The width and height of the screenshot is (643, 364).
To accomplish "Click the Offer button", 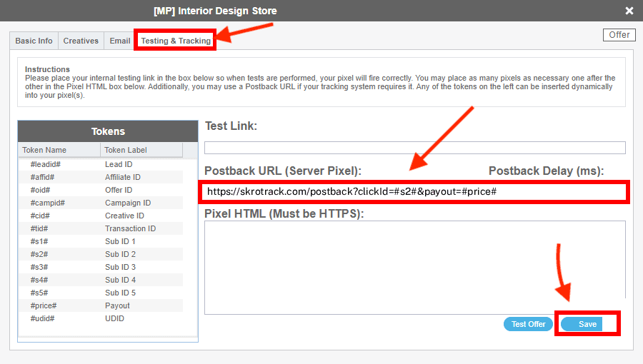I will [x=619, y=35].
